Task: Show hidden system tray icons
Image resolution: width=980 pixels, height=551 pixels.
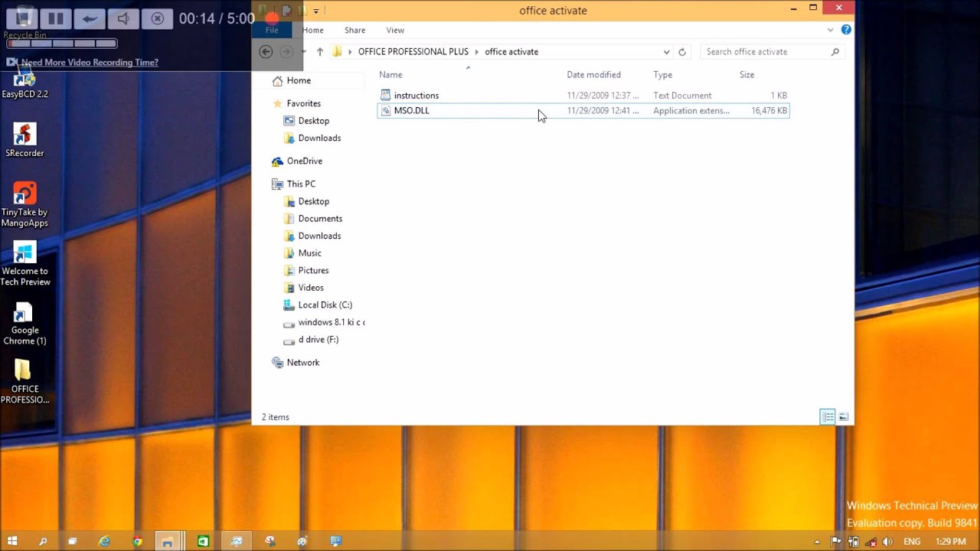Action: click(x=817, y=542)
